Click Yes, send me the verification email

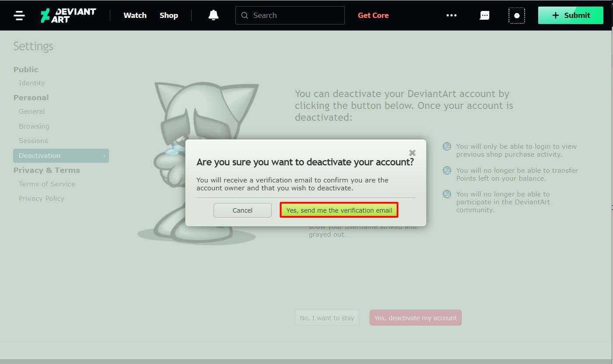click(339, 210)
